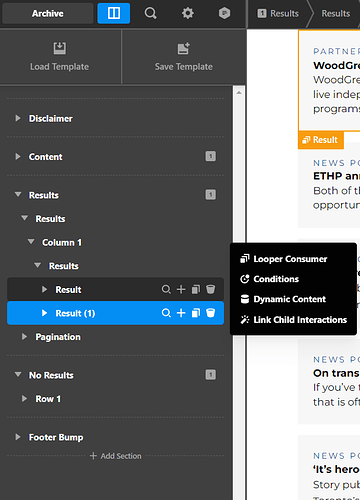Toggle the Outline layout icon
The image size is (360, 500).
click(x=114, y=13)
